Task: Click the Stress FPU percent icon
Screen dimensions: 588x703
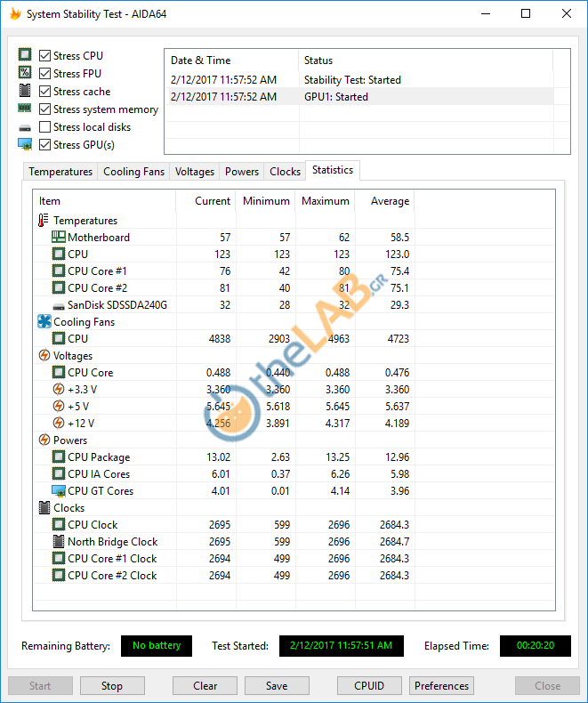Action: [x=25, y=73]
